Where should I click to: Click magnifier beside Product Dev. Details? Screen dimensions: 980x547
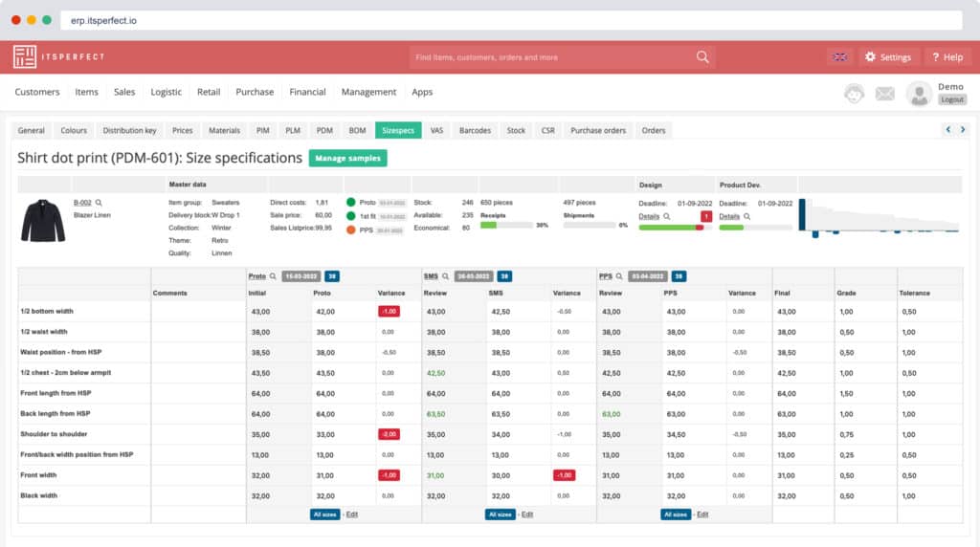[x=746, y=217]
